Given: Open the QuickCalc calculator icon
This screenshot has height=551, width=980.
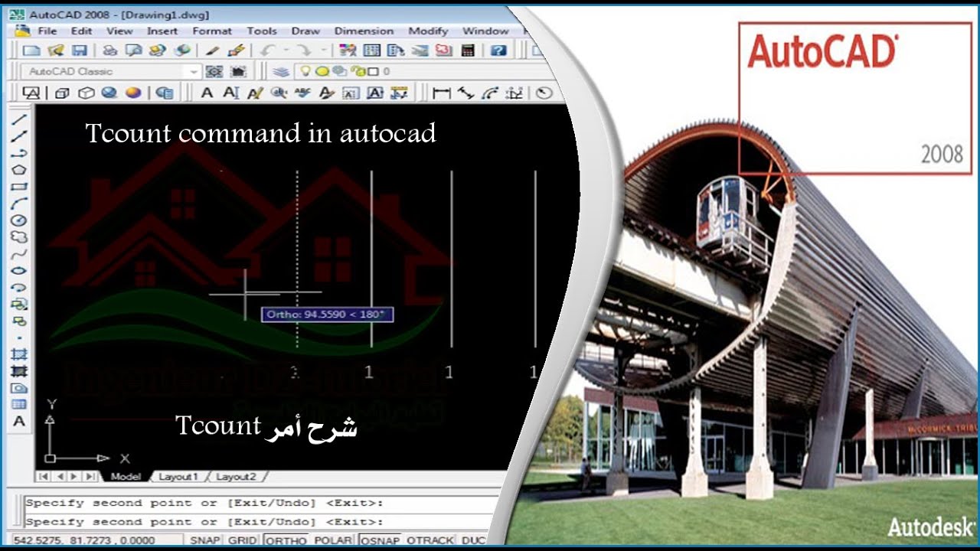Looking at the screenshot, I should 469,51.
